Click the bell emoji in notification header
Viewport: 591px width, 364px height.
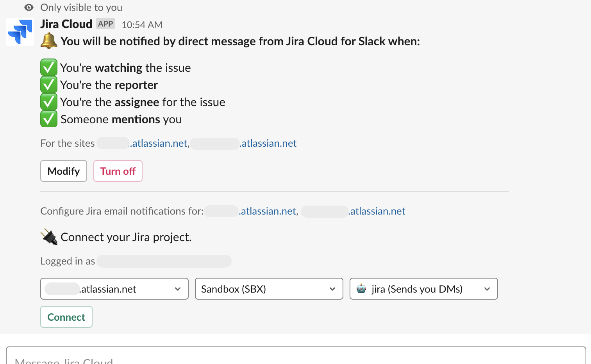click(x=49, y=41)
